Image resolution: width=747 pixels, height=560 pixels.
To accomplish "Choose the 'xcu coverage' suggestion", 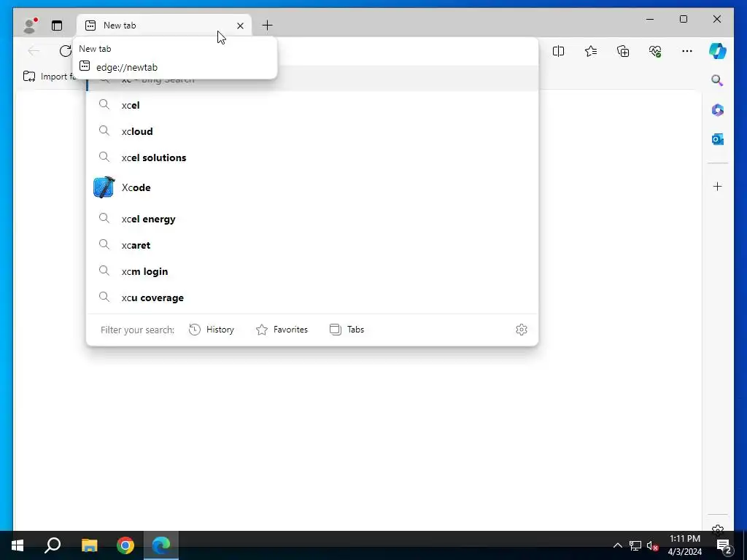I will (312, 297).
